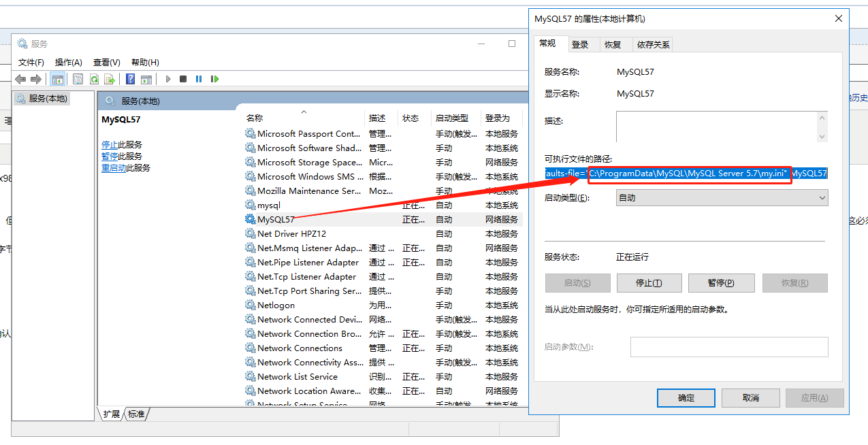Click the Stop Service square icon
This screenshot has height=445, width=868.
click(183, 79)
